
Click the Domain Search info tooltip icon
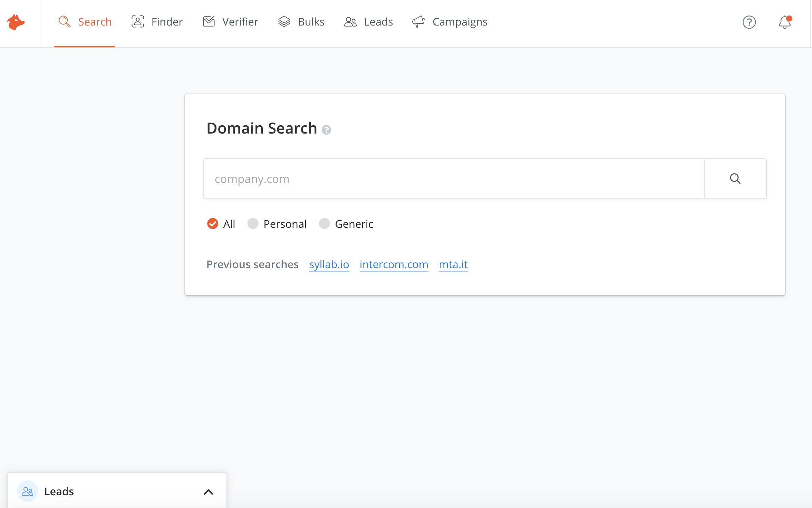[x=326, y=130]
